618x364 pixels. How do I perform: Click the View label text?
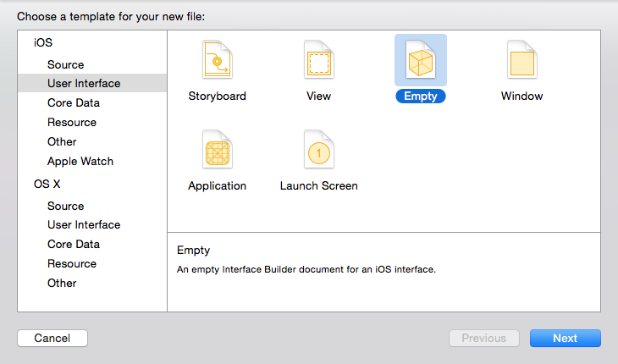click(319, 97)
